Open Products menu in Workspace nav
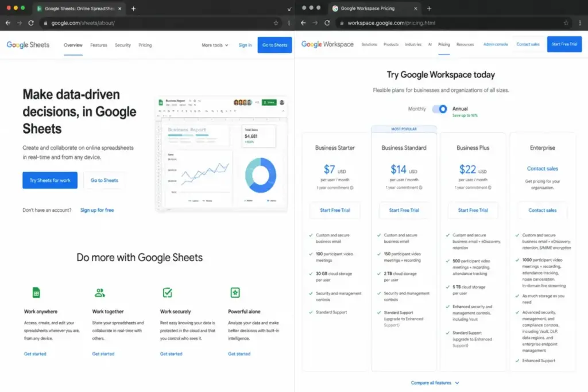This screenshot has width=588, height=392. click(390, 44)
